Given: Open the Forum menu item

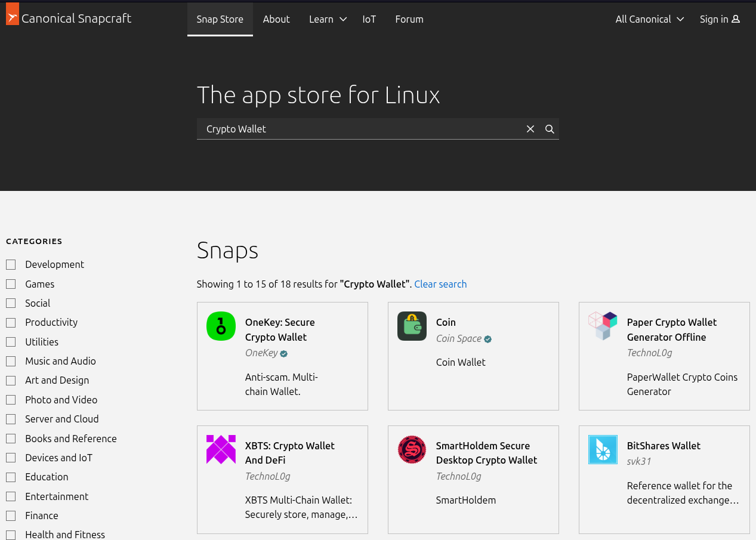Looking at the screenshot, I should pyautogui.click(x=409, y=19).
